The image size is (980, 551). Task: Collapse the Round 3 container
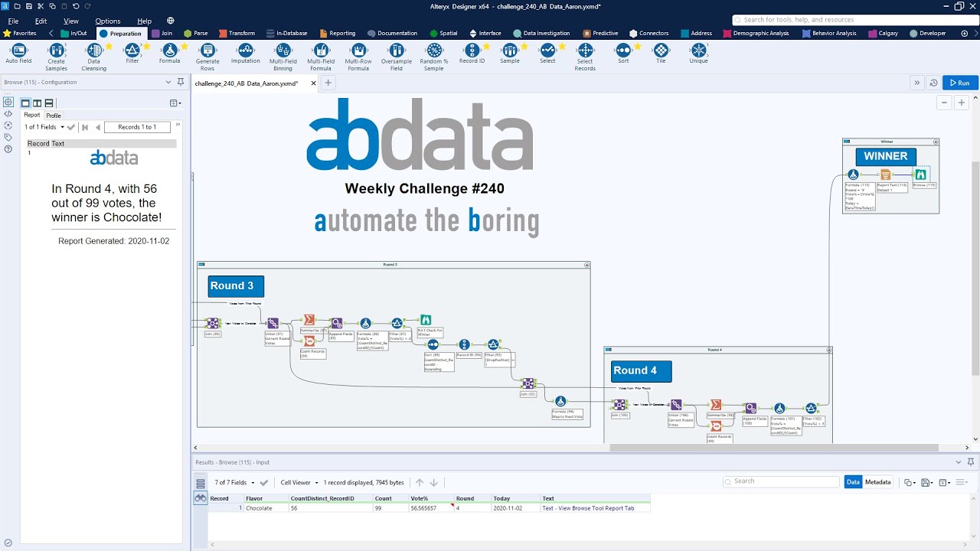coord(587,265)
